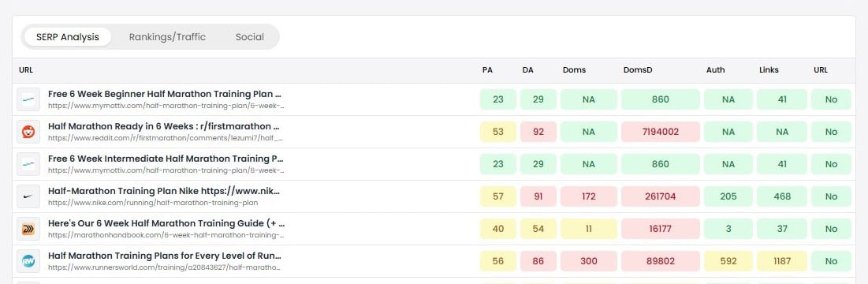Open the Half-Marathon Training Plan Nike result
868x284 pixels.
coord(164,191)
